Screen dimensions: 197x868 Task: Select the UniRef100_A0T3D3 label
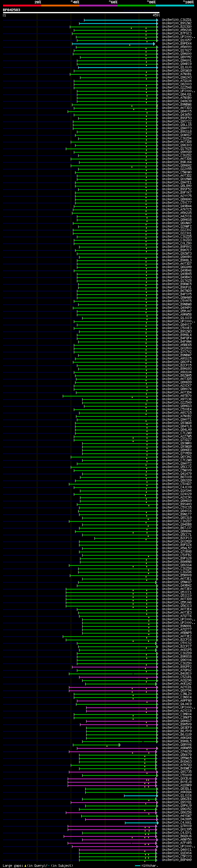click(177, 108)
